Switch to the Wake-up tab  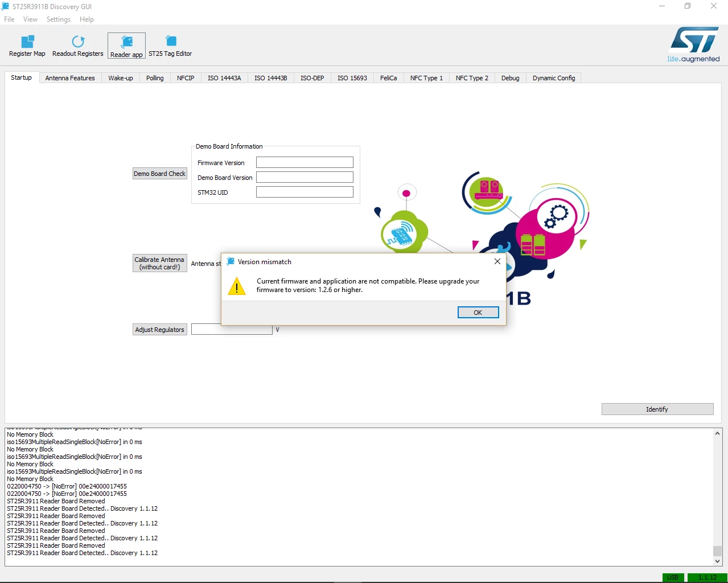[121, 78]
